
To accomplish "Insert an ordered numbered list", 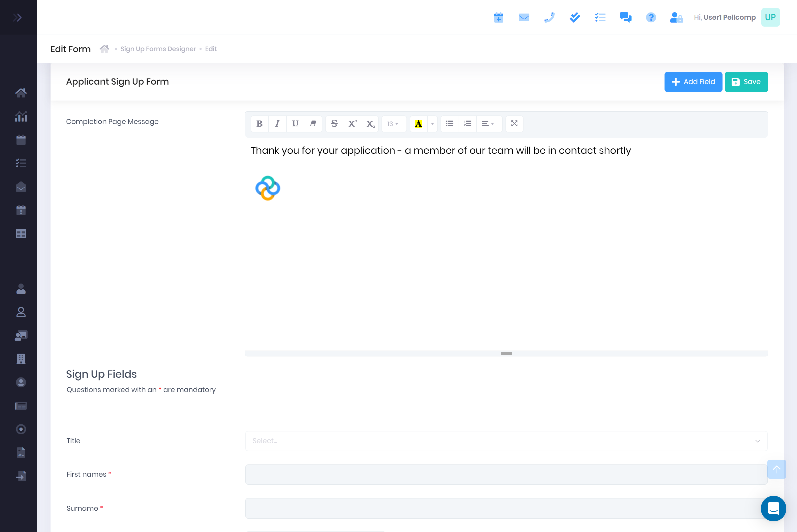I will tap(468, 123).
